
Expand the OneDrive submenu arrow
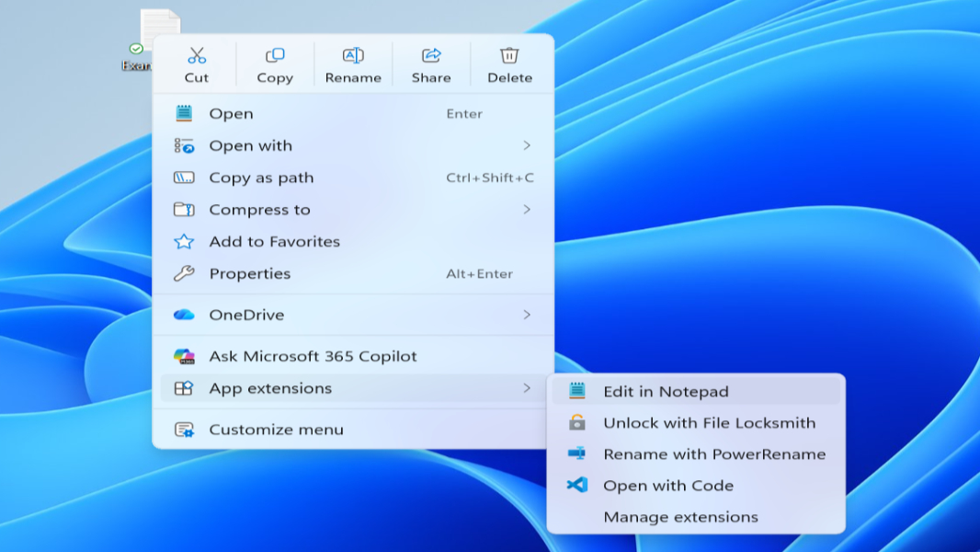pos(527,315)
